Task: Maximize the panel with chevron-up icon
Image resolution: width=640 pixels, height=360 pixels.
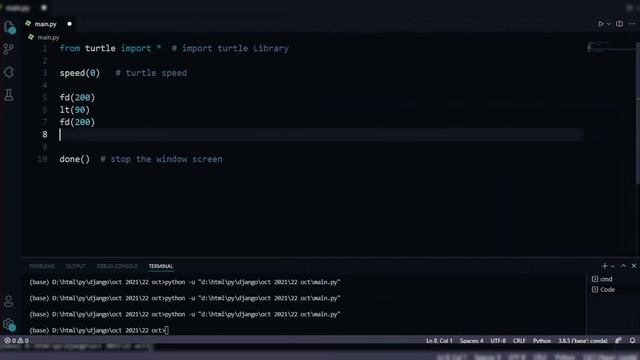Action: tap(623, 266)
